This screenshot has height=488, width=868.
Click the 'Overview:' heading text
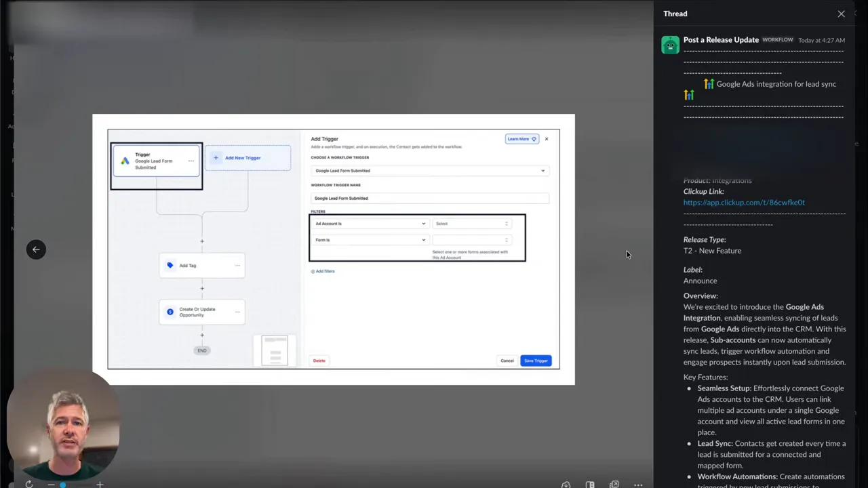[701, 296]
